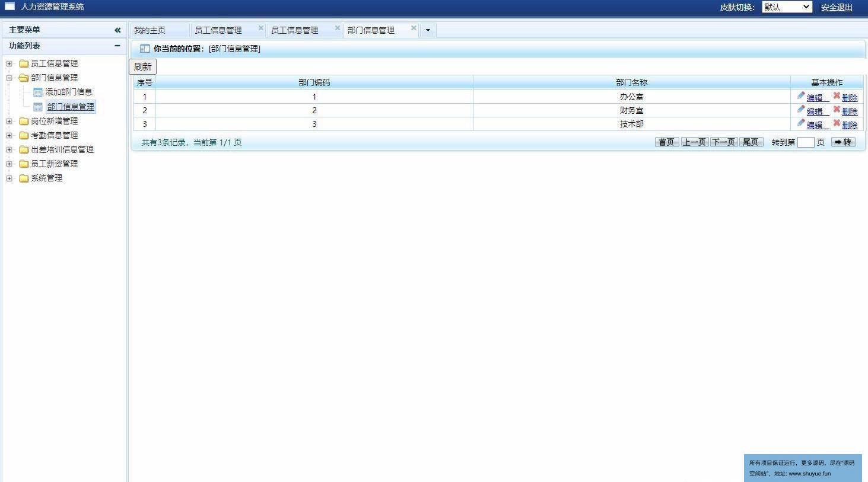Expand the 岗位新增管理 tree node

click(x=9, y=121)
